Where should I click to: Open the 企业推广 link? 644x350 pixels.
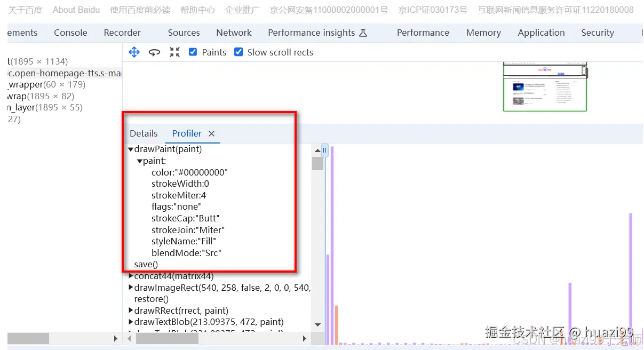click(242, 10)
